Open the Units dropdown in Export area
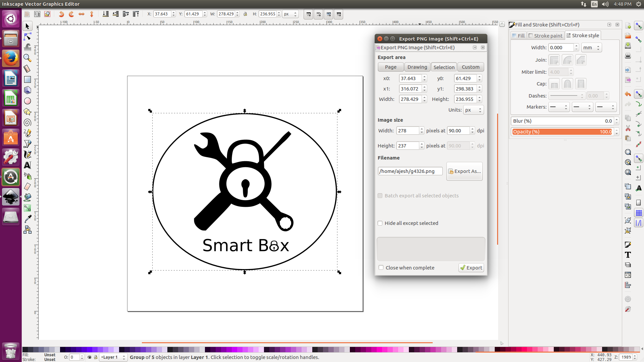Viewport: 644px width, 362px height. click(473, 110)
